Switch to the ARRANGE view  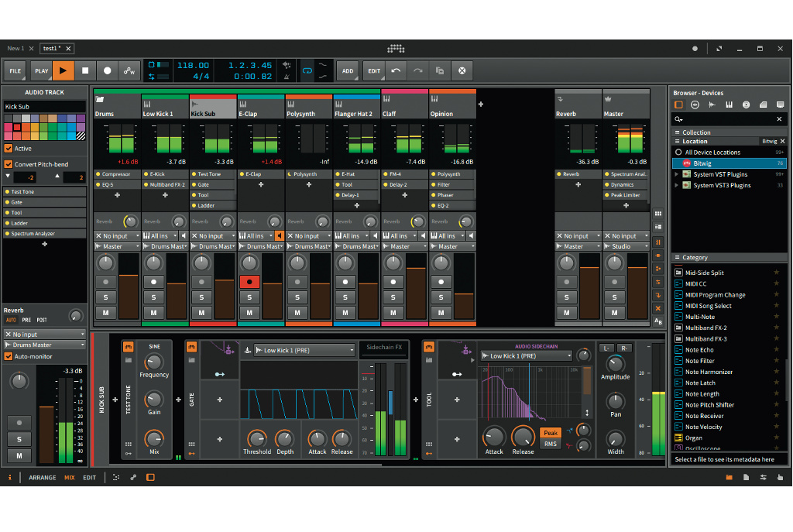click(43, 478)
